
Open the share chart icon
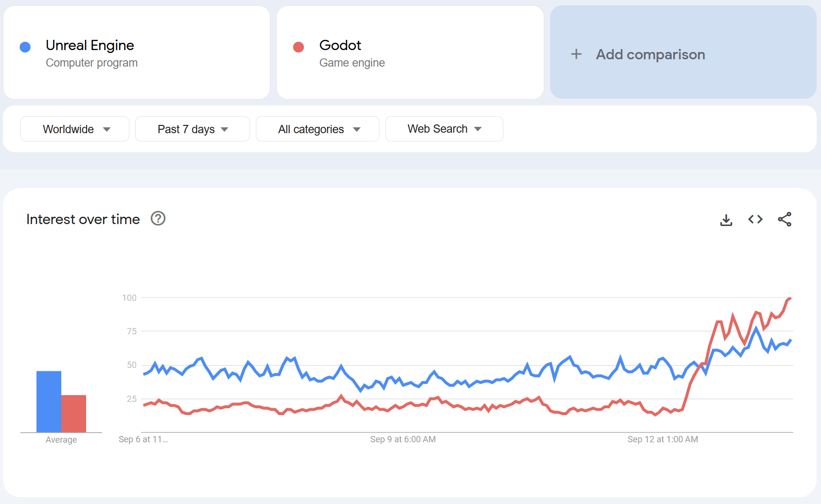click(x=785, y=220)
